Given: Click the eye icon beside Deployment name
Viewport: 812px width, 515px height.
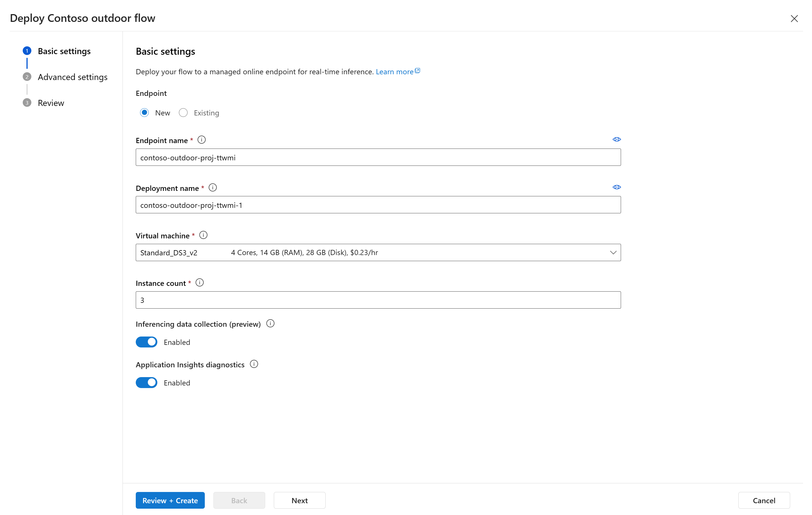Looking at the screenshot, I should 616,187.
